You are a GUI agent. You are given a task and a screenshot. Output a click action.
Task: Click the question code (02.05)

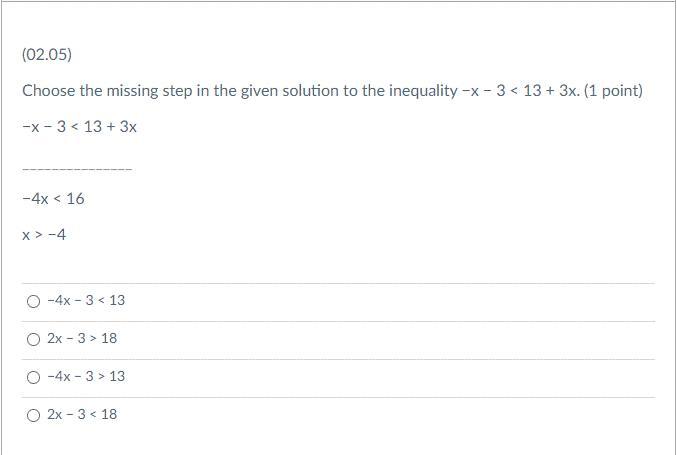(46, 54)
